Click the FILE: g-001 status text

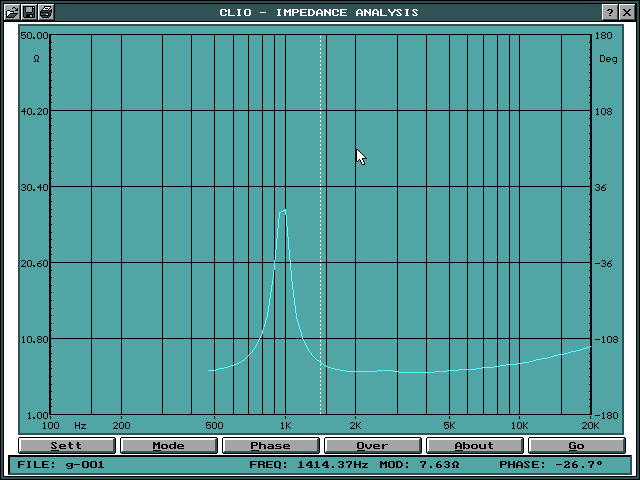61,464
